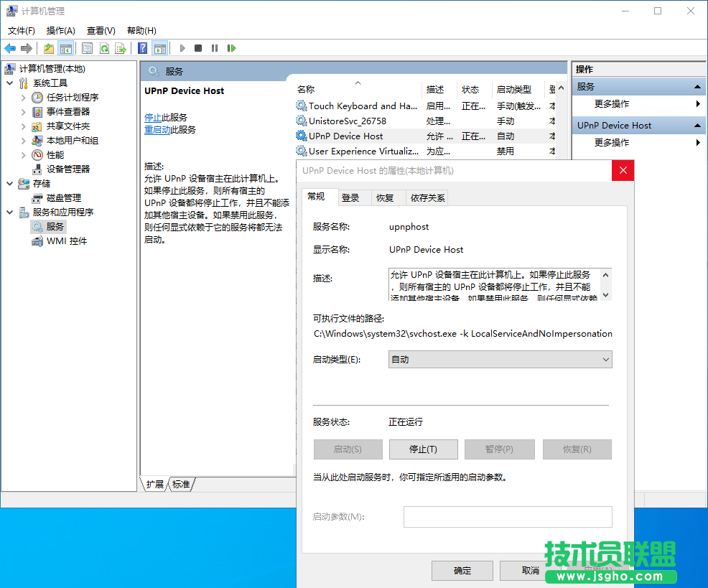Click the Restart service link (重启动)
The height and width of the screenshot is (588, 708).
[157, 130]
